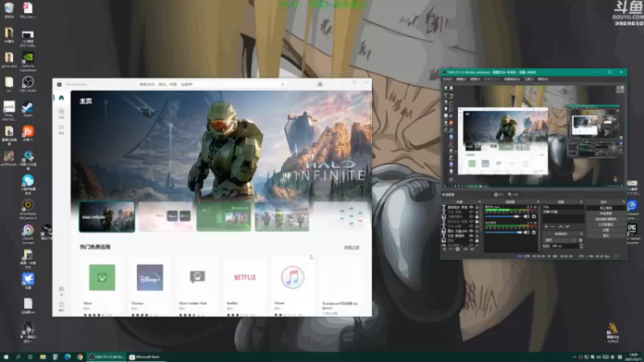Screen dimensions: 644x362
Task: Open the 帮助 menu in OBS
Action: (543, 79)
